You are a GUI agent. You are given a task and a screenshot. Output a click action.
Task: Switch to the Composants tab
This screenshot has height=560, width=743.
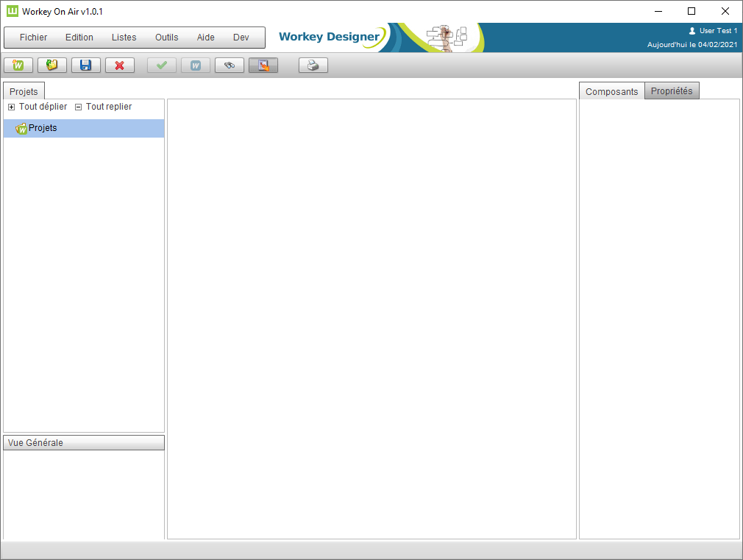(x=612, y=92)
